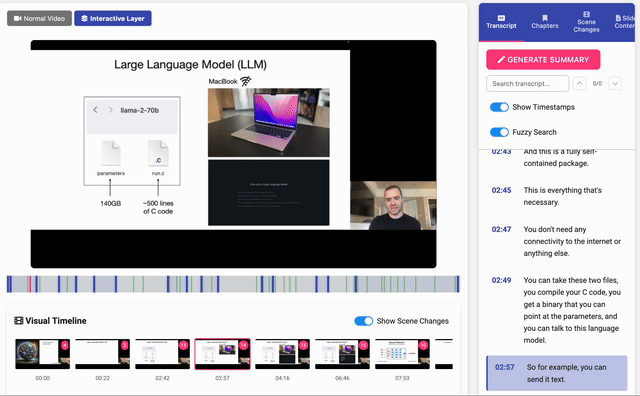Click the Generate Summary button
640x396 pixels.
tap(543, 60)
